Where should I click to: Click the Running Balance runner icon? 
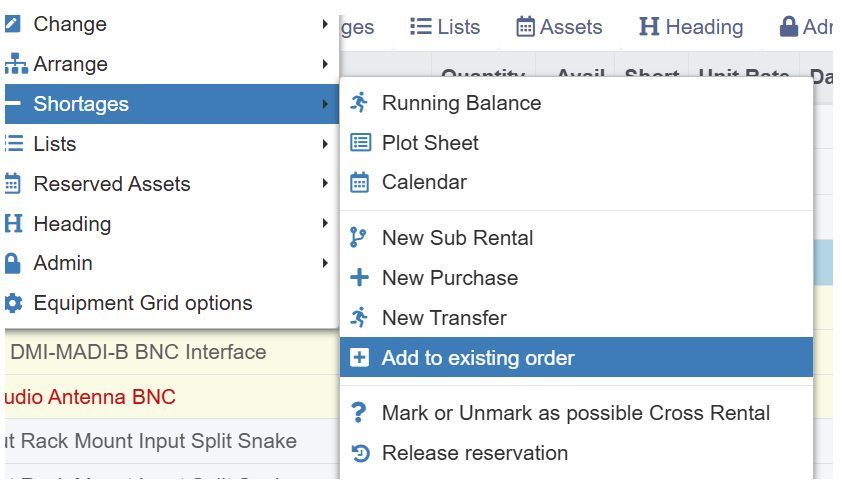point(360,103)
